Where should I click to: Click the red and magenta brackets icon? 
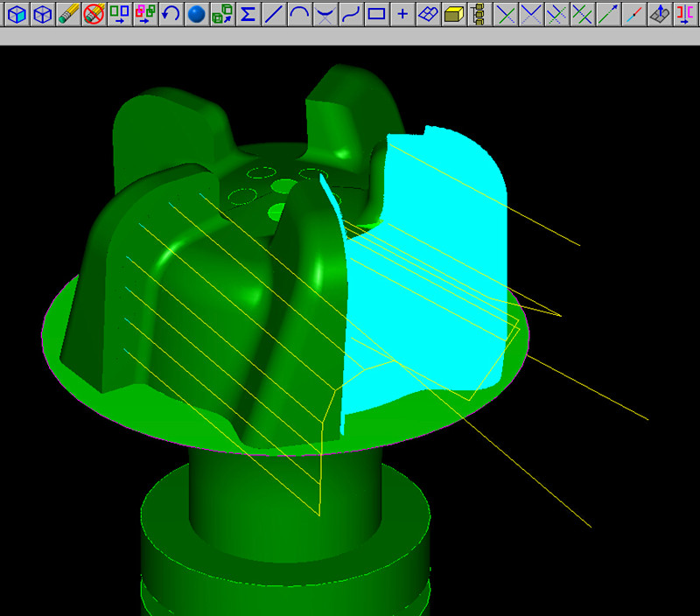(686, 14)
